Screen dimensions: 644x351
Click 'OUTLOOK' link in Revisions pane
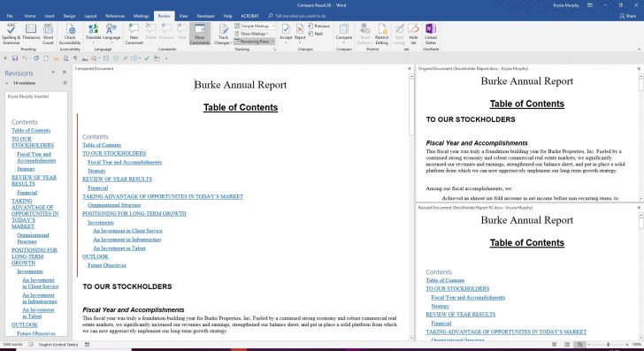pyautogui.click(x=24, y=325)
